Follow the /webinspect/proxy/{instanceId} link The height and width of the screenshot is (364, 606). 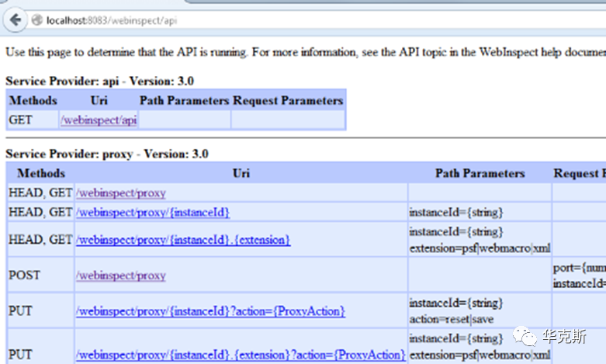152,212
